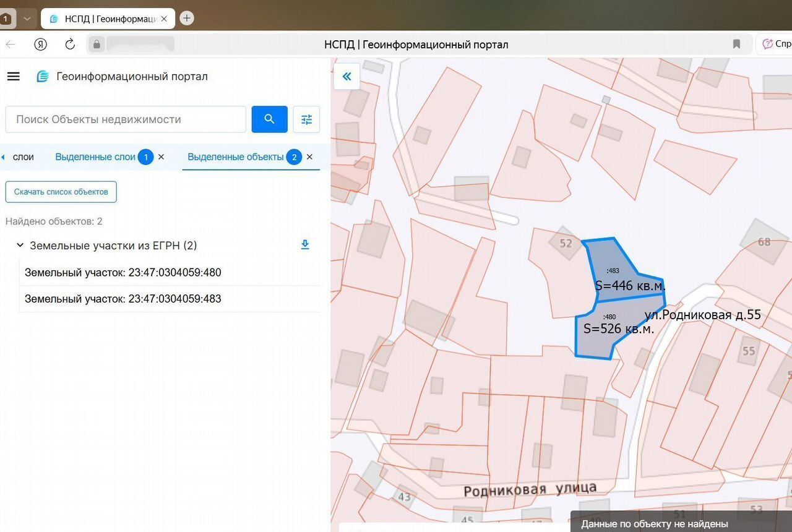Click the S=526 кв.м. area label

[x=619, y=328]
